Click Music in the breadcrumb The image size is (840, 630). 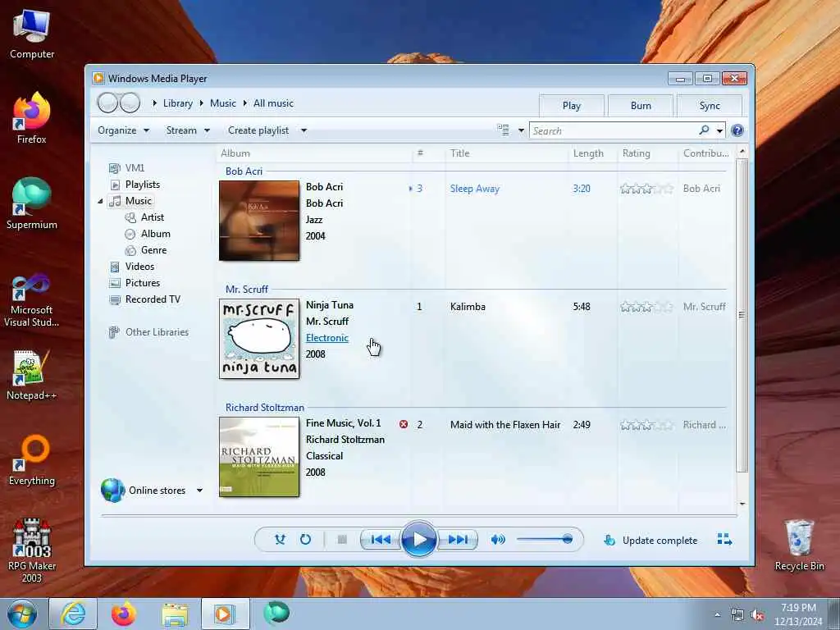[x=223, y=103]
